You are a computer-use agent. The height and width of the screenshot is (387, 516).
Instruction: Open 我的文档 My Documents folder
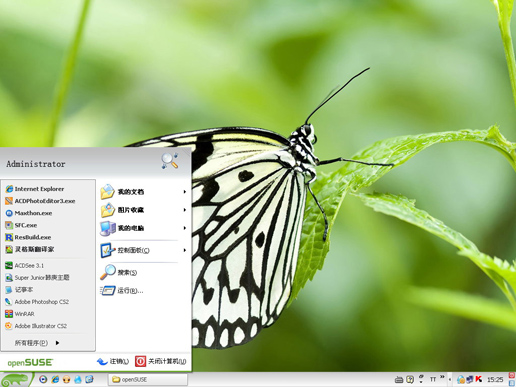pos(122,192)
